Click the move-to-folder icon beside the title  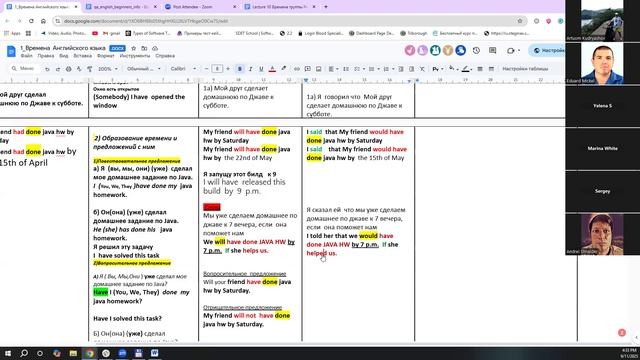click(144, 48)
